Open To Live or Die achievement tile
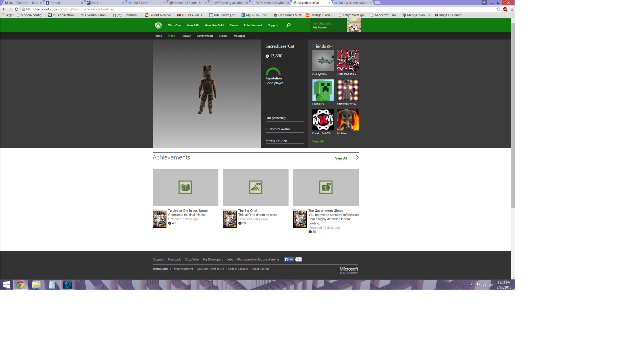The height and width of the screenshot is (362, 644). tap(185, 187)
